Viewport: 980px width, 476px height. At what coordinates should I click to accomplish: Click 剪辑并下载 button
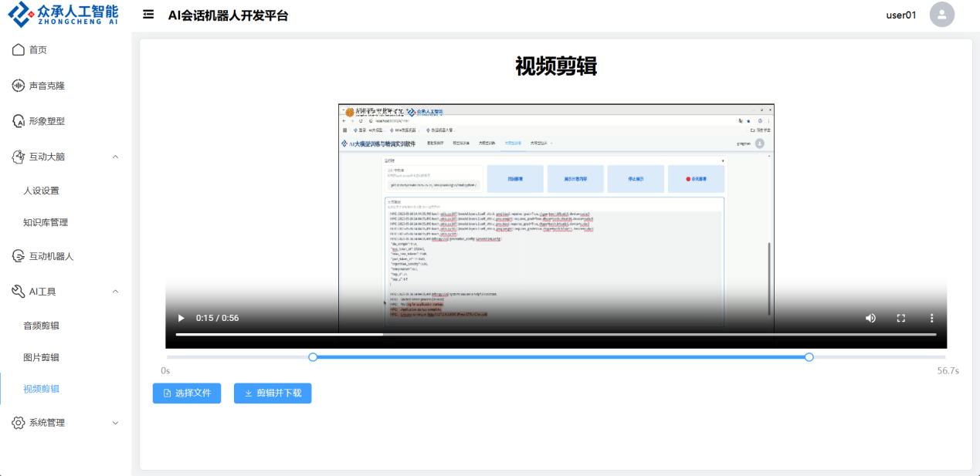click(273, 393)
